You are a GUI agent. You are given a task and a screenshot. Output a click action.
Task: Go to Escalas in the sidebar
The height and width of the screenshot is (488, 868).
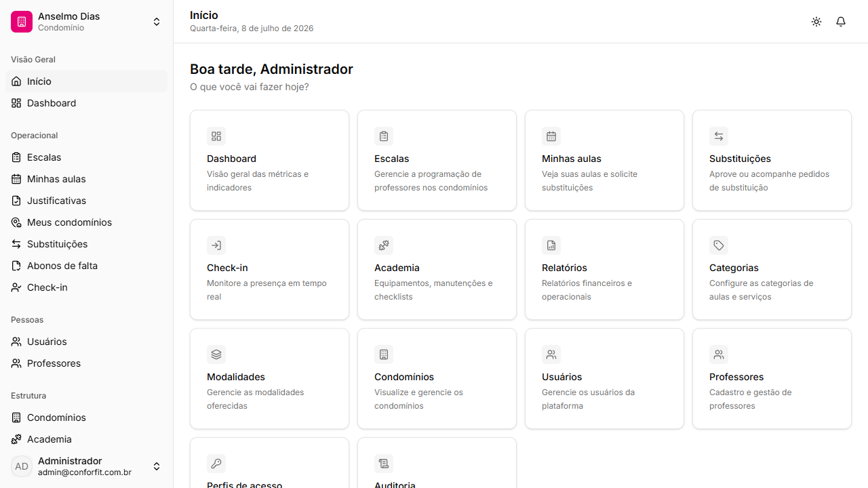87,157
